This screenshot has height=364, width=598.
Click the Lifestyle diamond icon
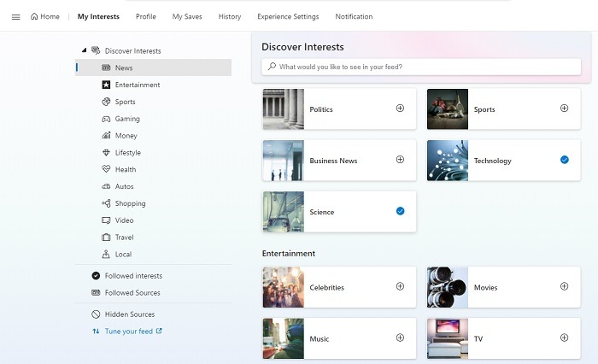coord(106,153)
